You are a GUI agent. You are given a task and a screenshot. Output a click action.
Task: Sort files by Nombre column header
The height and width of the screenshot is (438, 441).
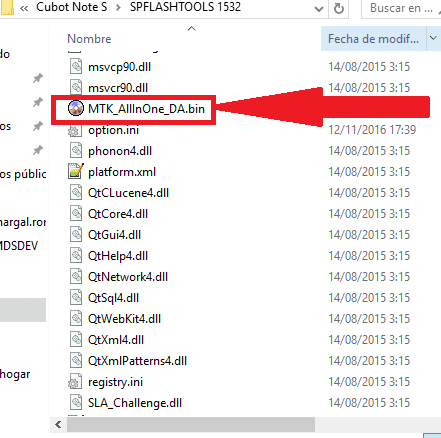coord(89,39)
